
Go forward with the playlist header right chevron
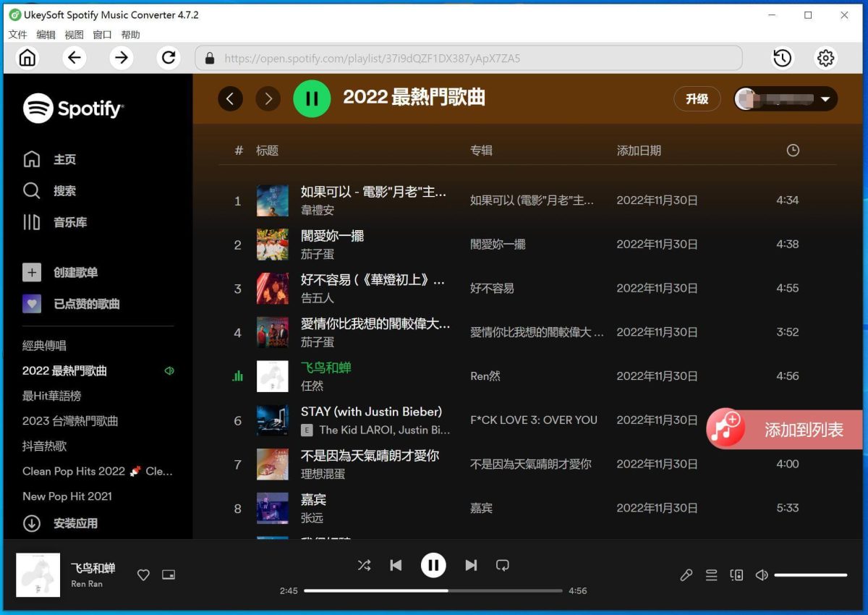[268, 98]
